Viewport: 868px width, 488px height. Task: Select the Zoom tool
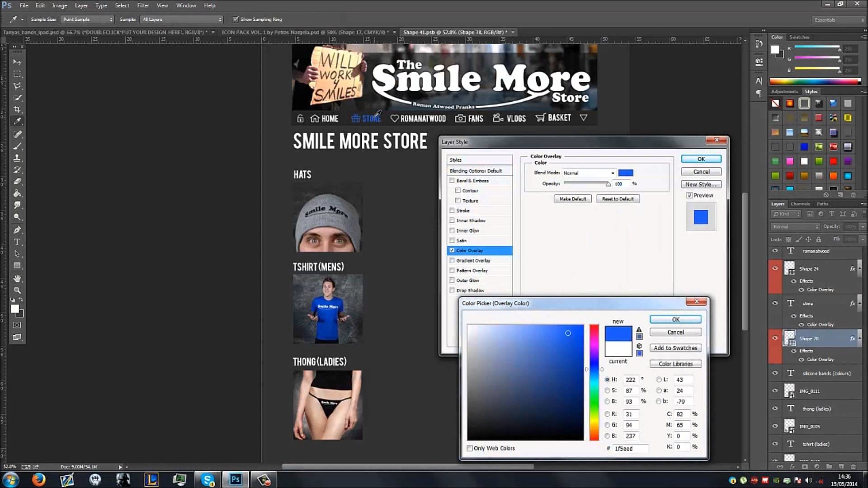point(17,290)
